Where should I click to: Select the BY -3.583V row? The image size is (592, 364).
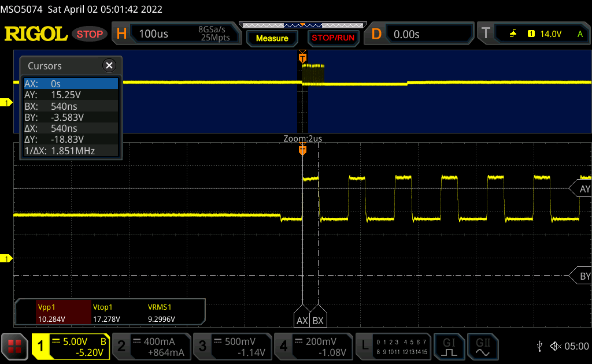pos(71,117)
